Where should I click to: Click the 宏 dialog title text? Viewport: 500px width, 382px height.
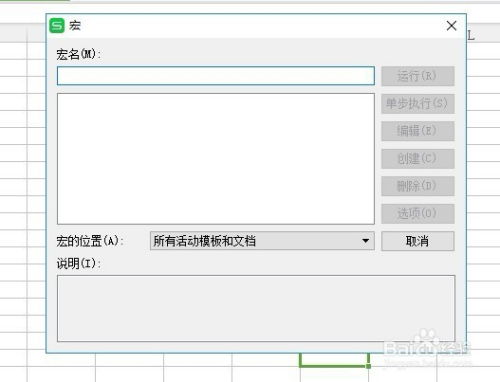(75, 26)
